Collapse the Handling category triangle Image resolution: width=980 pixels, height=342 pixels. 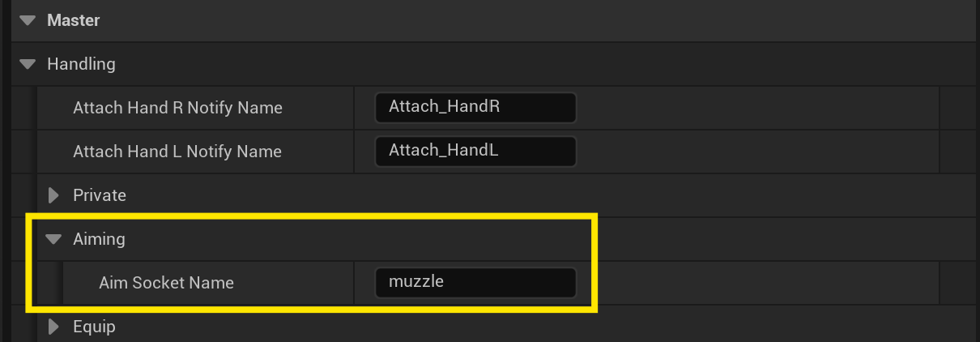click(28, 63)
